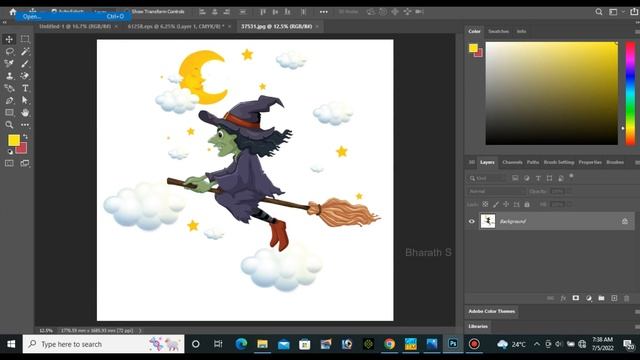640x360 pixels.
Task: Click the Background layer thumbnail
Action: pyautogui.click(x=488, y=221)
